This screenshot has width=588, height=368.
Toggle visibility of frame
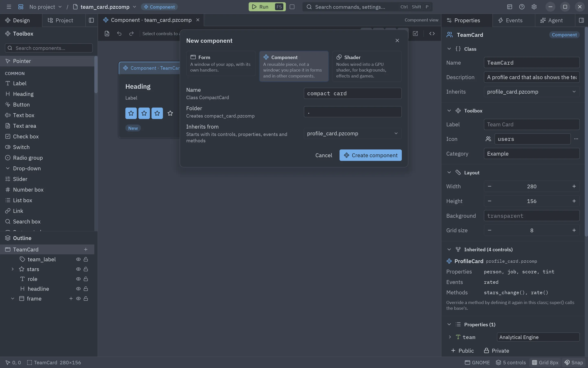[78, 299]
